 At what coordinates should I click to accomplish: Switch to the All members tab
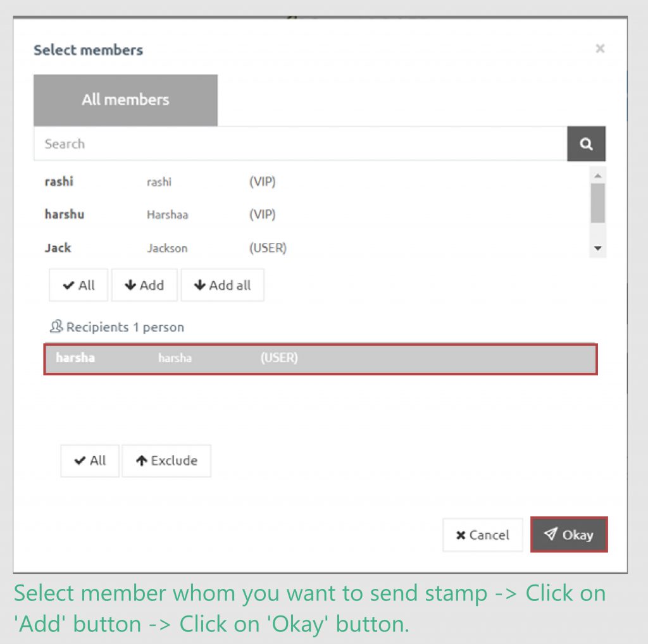(125, 99)
